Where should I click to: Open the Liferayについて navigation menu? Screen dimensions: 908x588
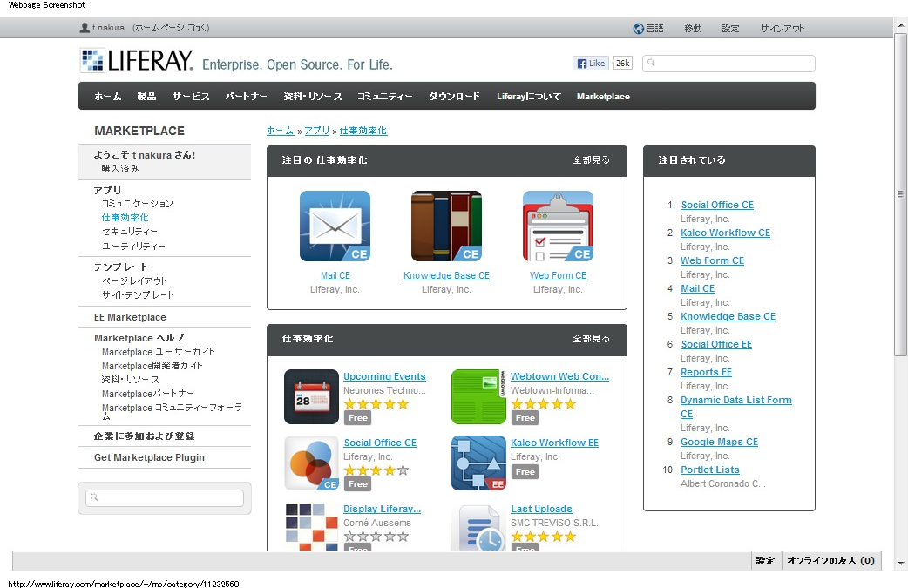[529, 96]
